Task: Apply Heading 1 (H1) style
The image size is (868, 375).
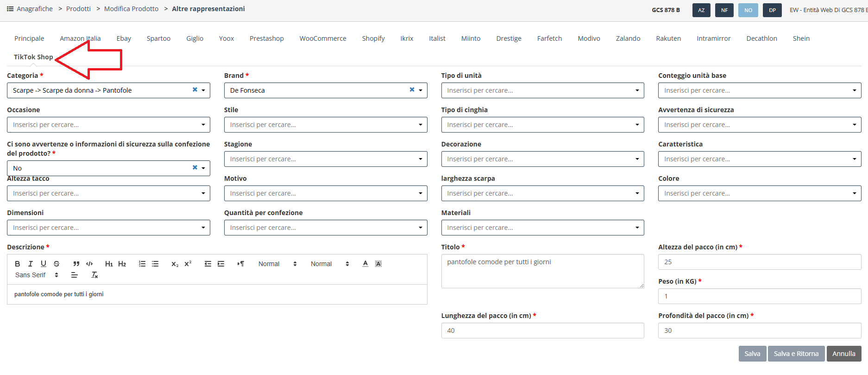Action: click(x=109, y=264)
